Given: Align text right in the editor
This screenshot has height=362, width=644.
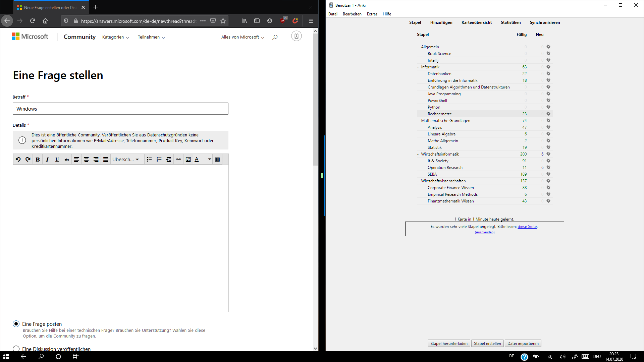Looking at the screenshot, I should click(96, 160).
